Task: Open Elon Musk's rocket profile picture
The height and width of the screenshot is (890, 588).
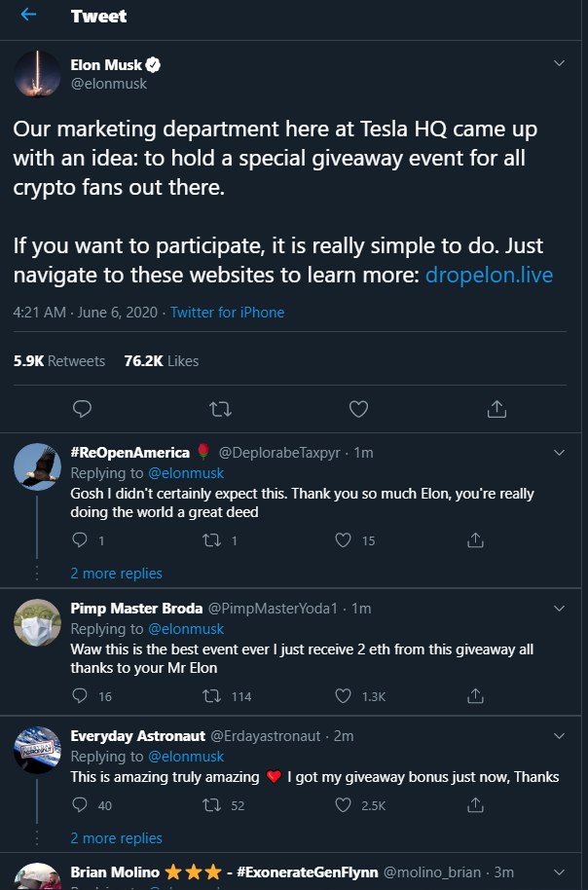Action: pos(37,74)
